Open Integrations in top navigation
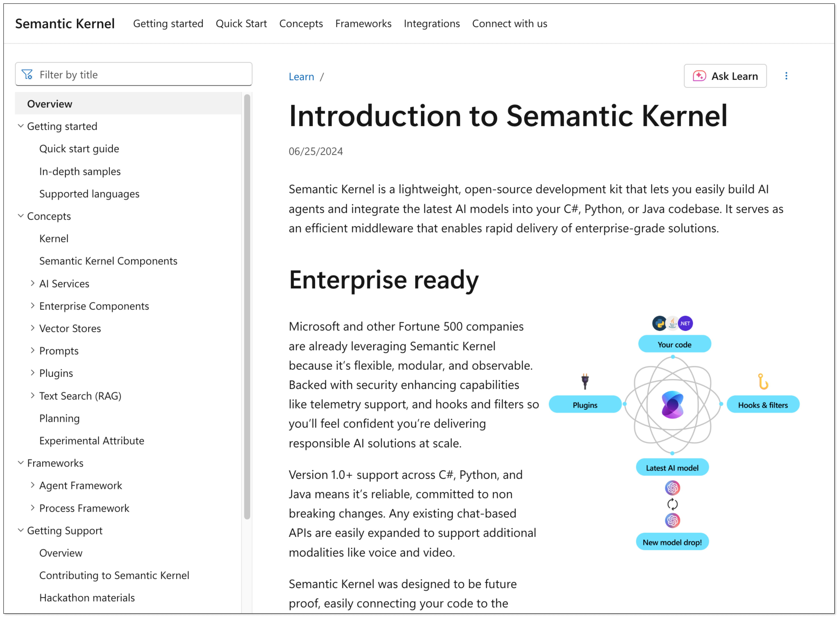The image size is (840, 619). click(x=431, y=24)
